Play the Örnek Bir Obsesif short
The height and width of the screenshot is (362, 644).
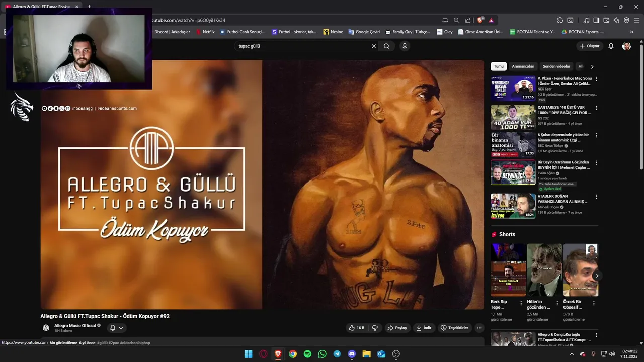(x=581, y=270)
